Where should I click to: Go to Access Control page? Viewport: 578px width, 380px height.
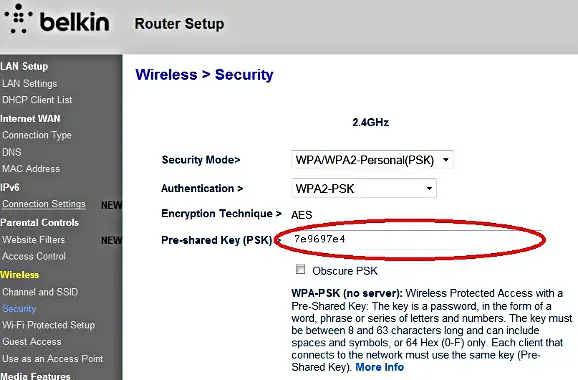(34, 256)
